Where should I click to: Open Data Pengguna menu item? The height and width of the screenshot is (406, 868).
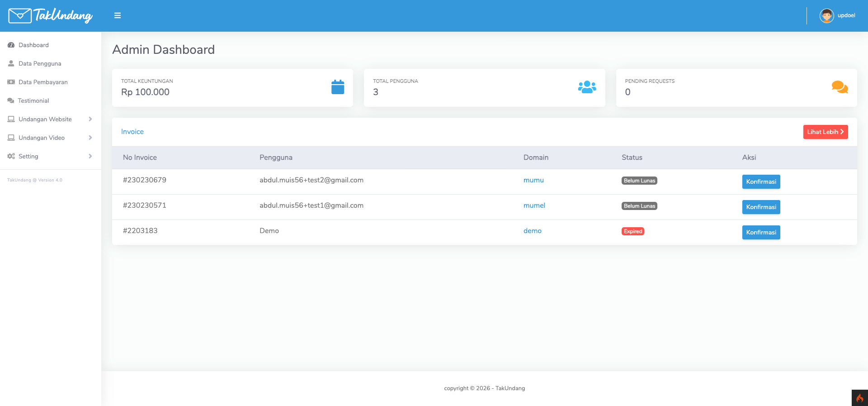tap(40, 63)
